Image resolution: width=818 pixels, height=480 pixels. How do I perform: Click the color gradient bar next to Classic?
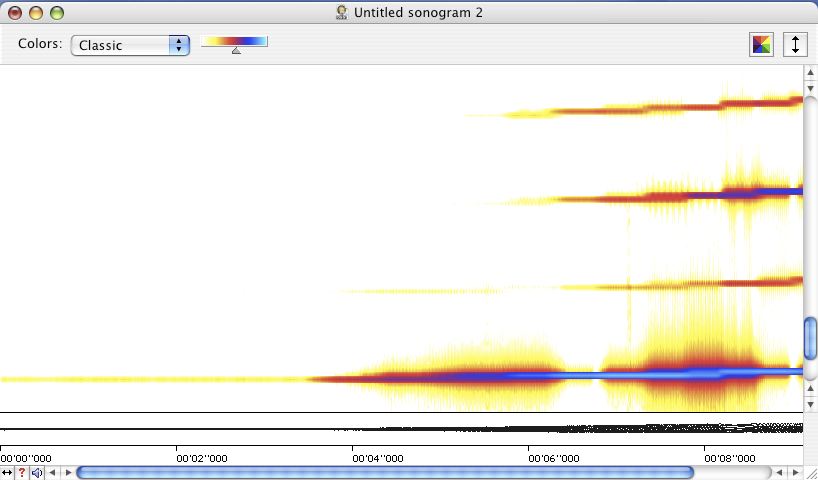[234, 41]
